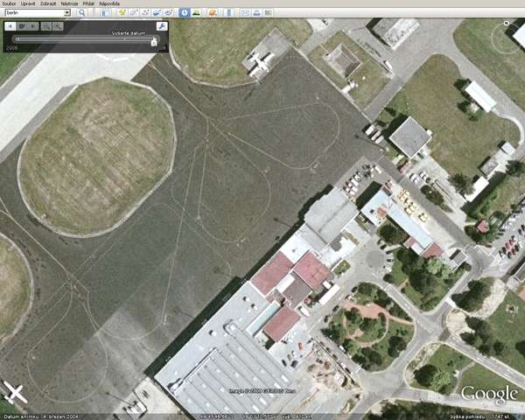Open the Nápověda menu
This screenshot has width=525, height=420.
(109, 3)
